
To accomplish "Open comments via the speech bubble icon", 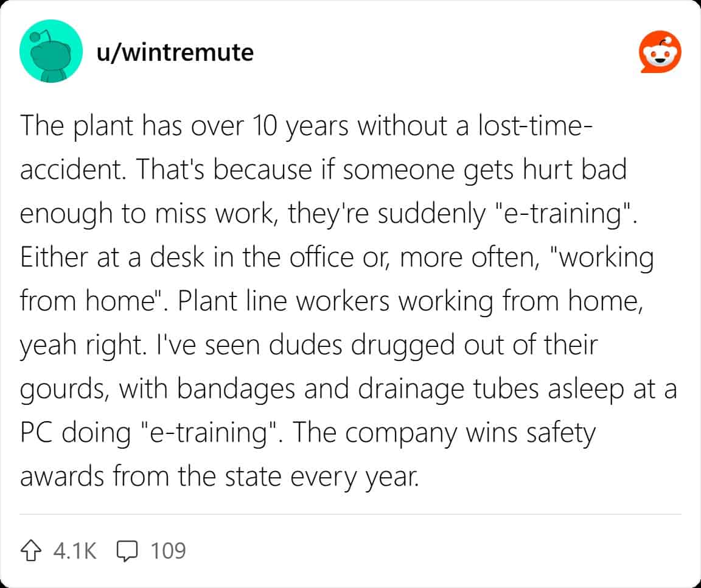I will [x=127, y=551].
